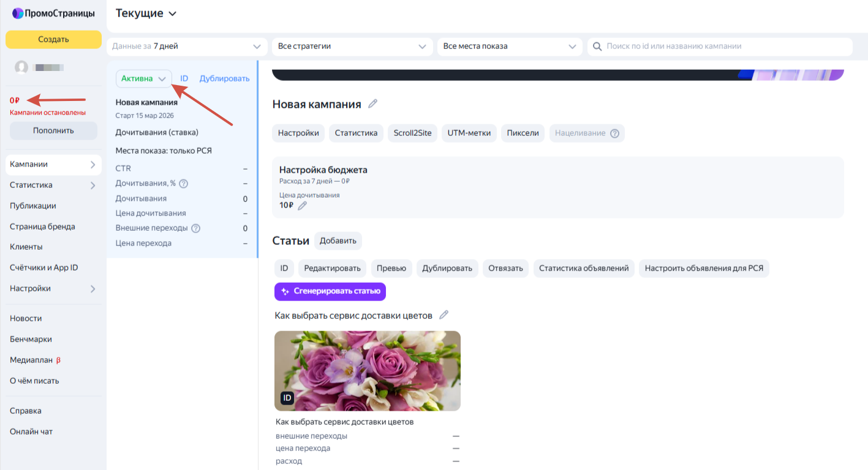The height and width of the screenshot is (470, 868).
Task: Expand the Текущие header chevron
Action: click(172, 13)
